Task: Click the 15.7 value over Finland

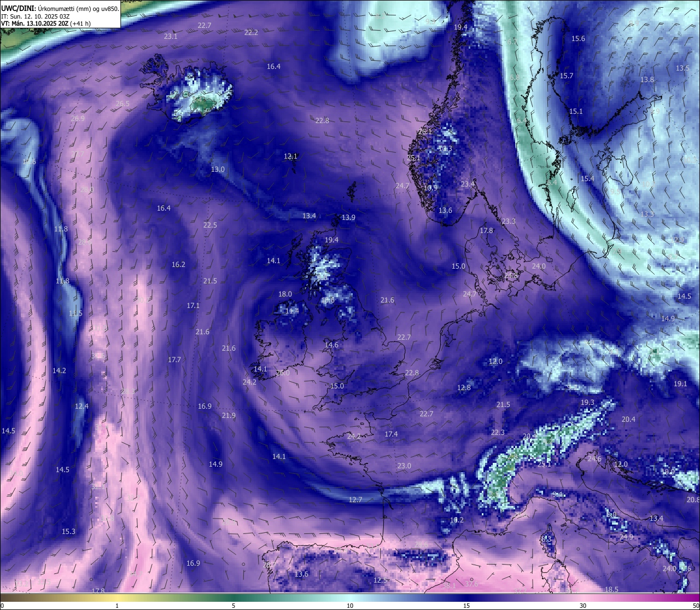Action: point(567,75)
